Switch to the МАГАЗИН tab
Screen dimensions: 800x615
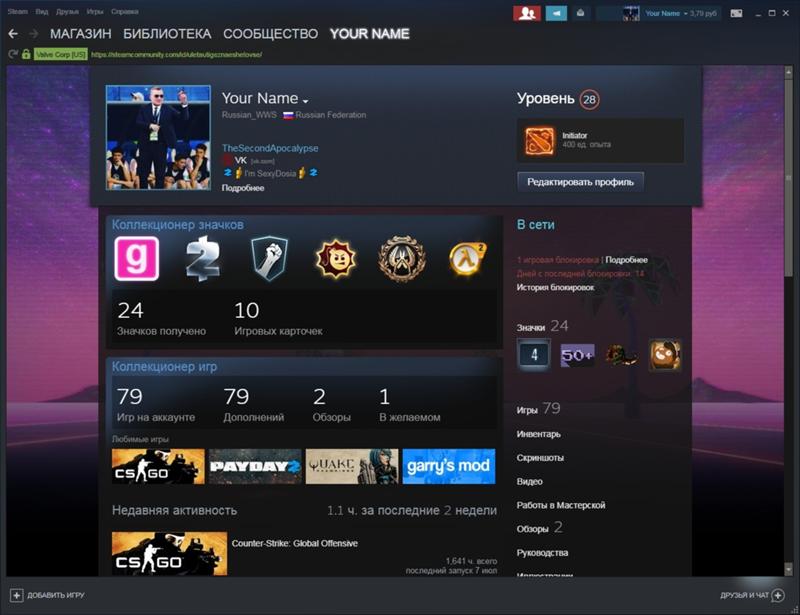[x=81, y=34]
